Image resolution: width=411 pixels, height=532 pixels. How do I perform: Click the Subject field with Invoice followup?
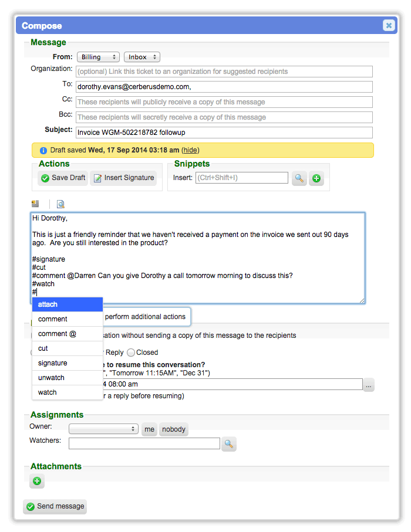click(224, 133)
